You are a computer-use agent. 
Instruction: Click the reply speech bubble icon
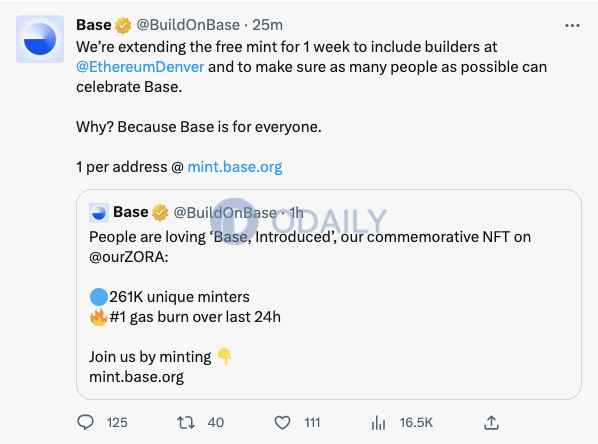click(x=85, y=423)
